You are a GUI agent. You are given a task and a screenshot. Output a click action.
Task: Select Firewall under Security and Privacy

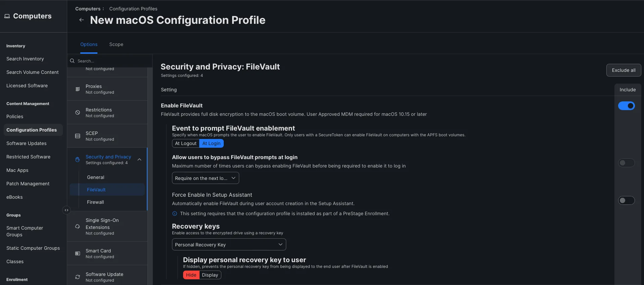[x=95, y=202]
